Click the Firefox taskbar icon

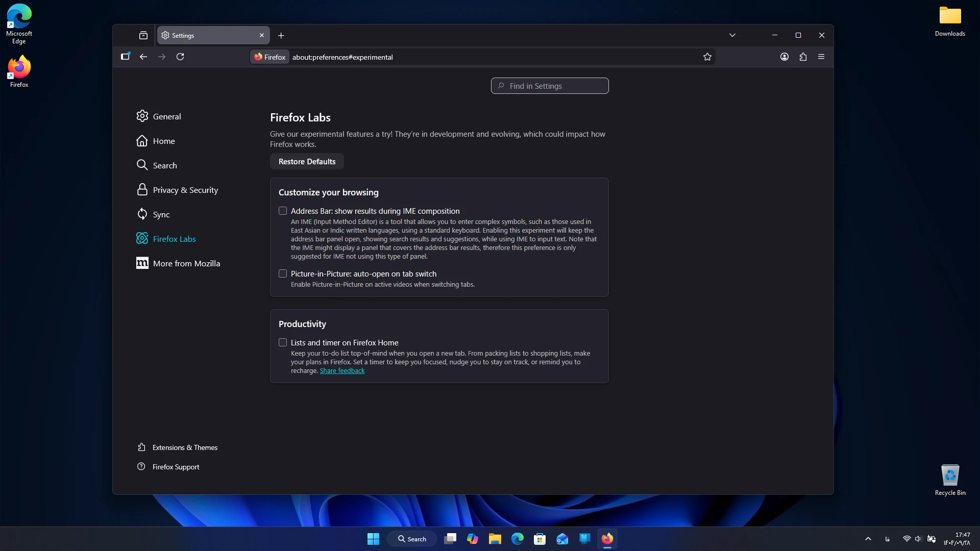tap(607, 539)
